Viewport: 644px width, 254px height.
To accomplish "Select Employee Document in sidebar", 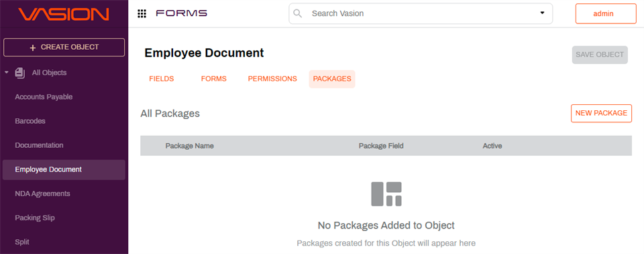I will (x=64, y=169).
